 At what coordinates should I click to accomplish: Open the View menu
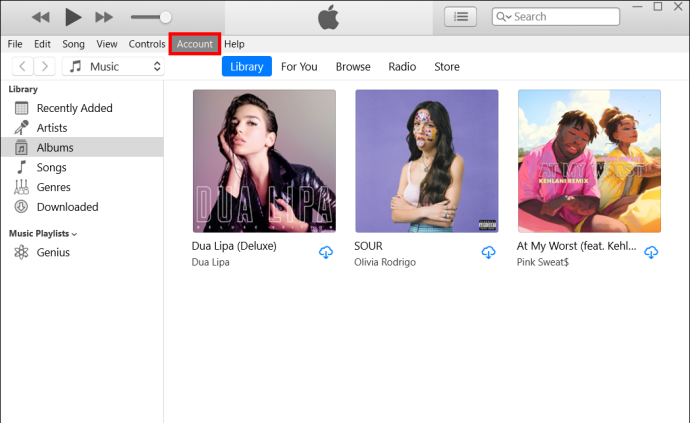106,44
